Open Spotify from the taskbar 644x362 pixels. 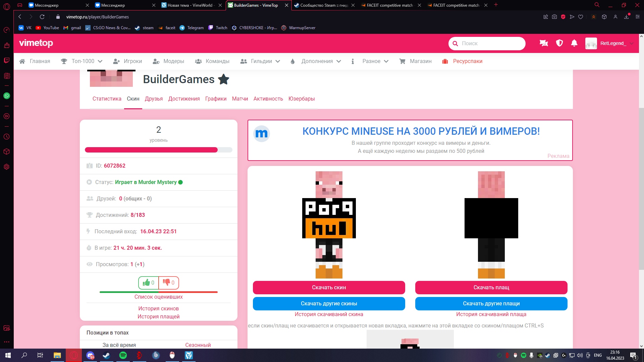point(123,355)
